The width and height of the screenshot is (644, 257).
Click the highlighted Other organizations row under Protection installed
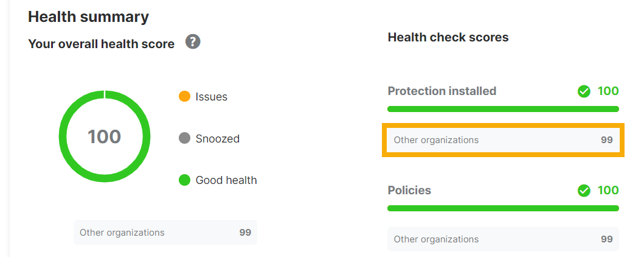point(503,140)
